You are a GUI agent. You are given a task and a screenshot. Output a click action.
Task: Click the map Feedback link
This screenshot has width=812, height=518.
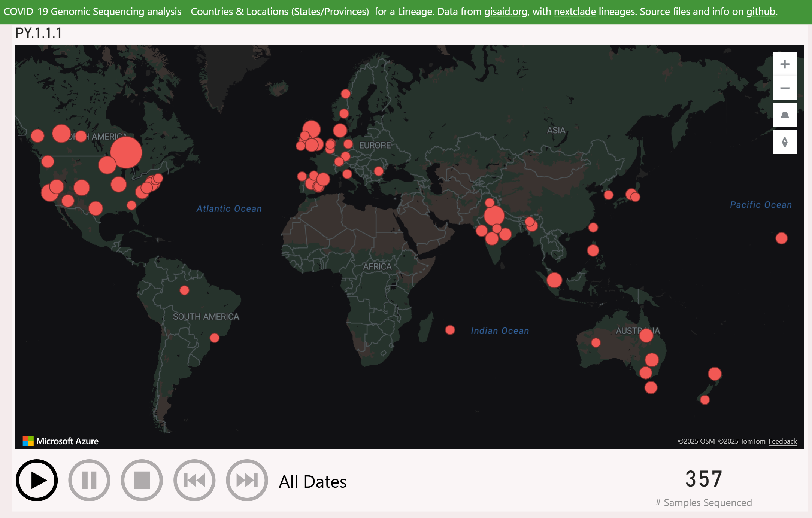tap(782, 441)
